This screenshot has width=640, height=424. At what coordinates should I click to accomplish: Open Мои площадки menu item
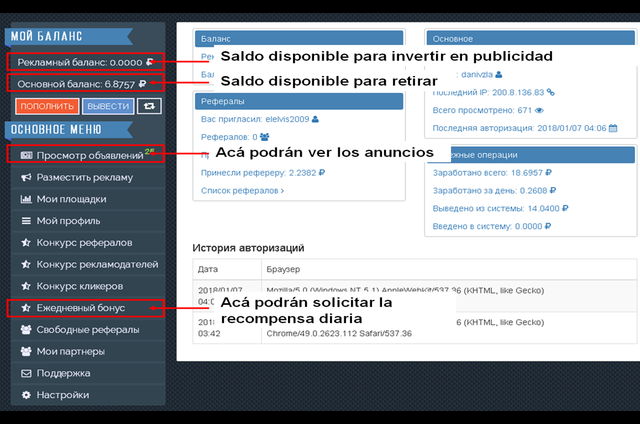[88, 199]
